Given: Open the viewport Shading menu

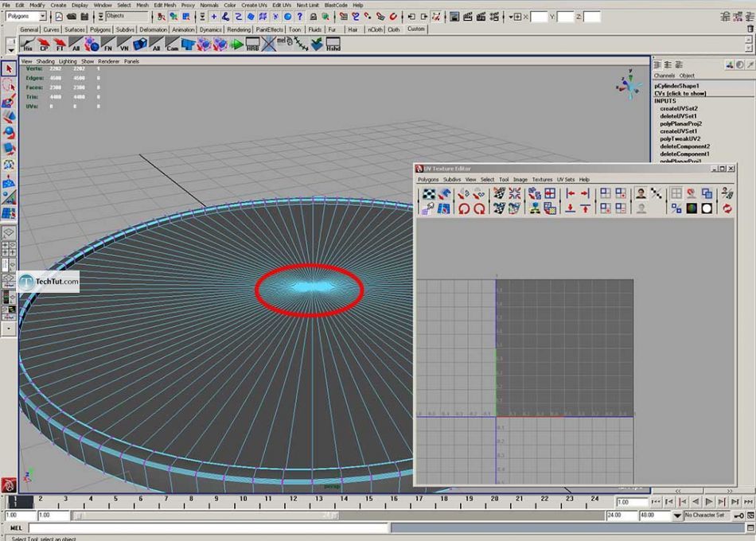Looking at the screenshot, I should [45, 62].
